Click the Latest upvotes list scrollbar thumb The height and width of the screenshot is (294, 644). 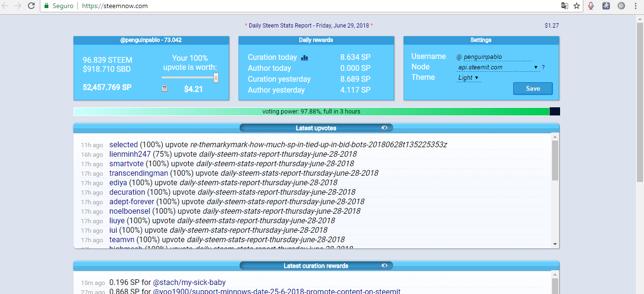(555, 160)
